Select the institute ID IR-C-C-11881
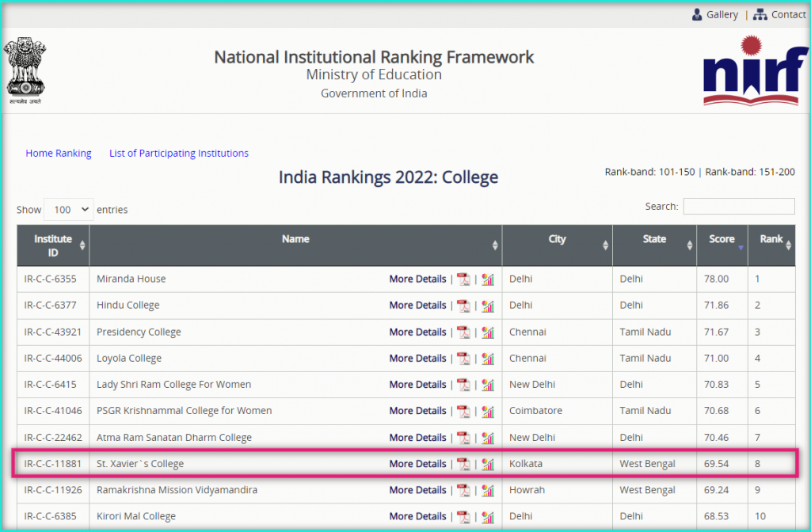 53,464
